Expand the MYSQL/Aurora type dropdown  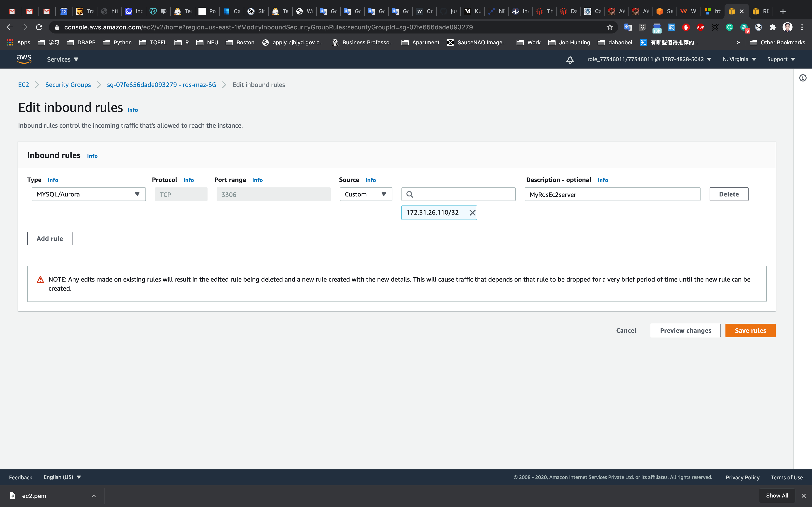click(x=89, y=194)
